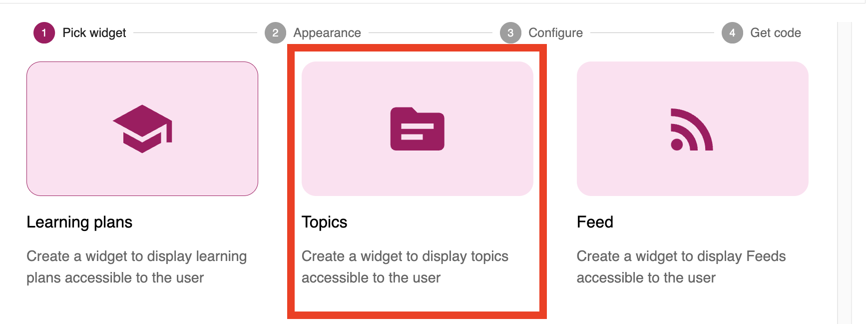
Task: Click the step 3 numbered circle
Action: pos(510,33)
